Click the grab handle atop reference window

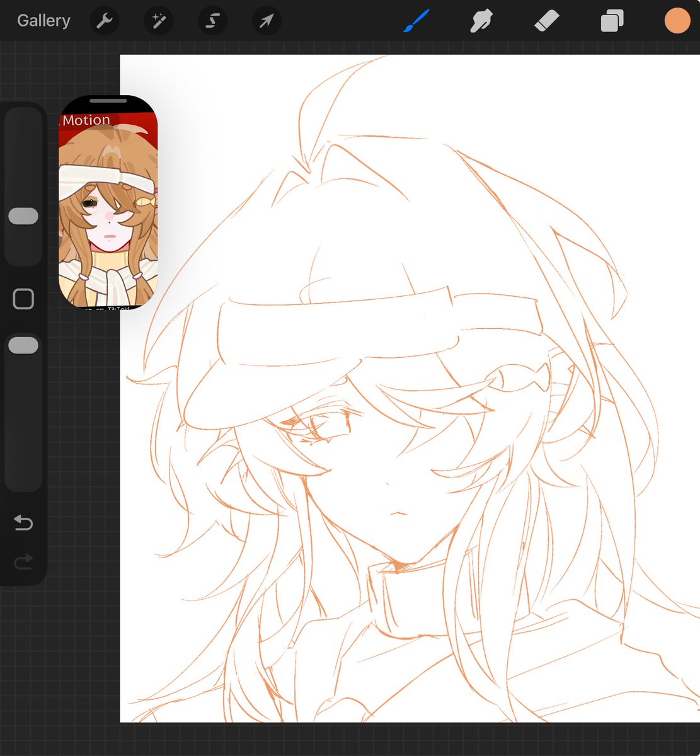(108, 100)
